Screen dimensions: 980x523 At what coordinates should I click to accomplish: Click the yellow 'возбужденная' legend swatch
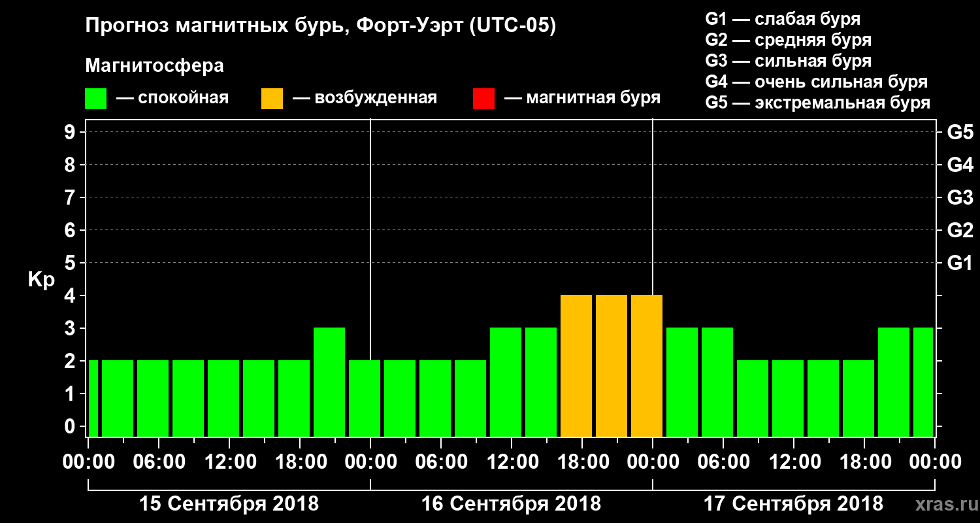[x=272, y=99]
